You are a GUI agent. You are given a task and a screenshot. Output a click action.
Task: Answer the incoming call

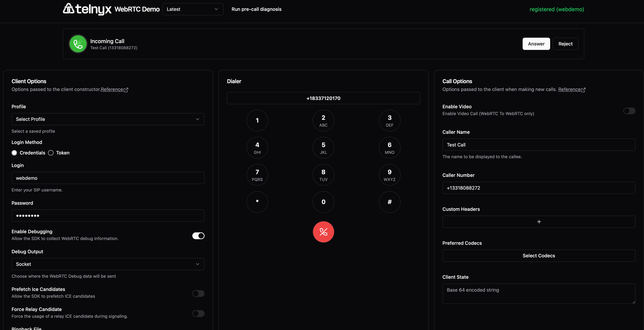[x=536, y=44]
